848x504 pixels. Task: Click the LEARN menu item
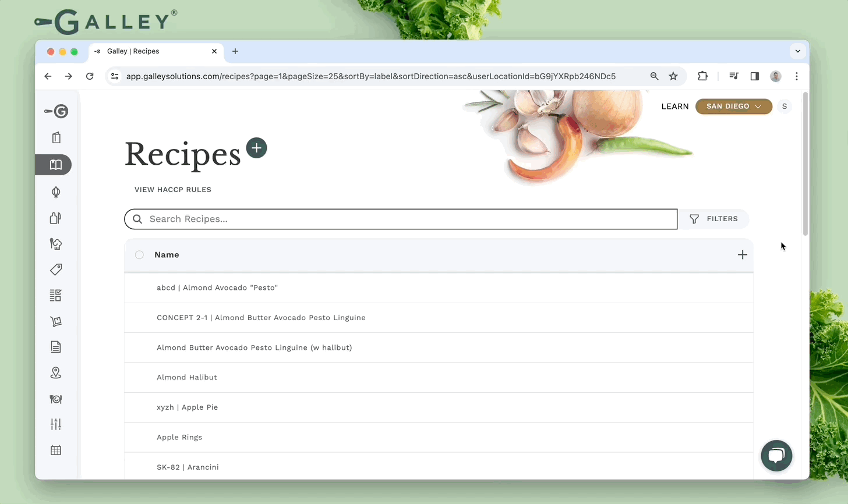tap(675, 106)
